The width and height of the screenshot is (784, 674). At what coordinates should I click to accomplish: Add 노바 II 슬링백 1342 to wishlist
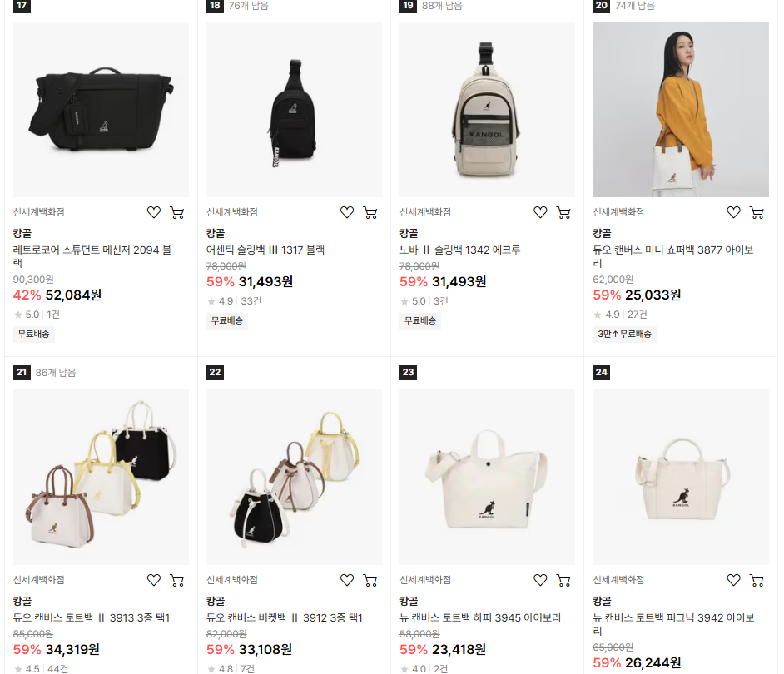click(x=540, y=212)
